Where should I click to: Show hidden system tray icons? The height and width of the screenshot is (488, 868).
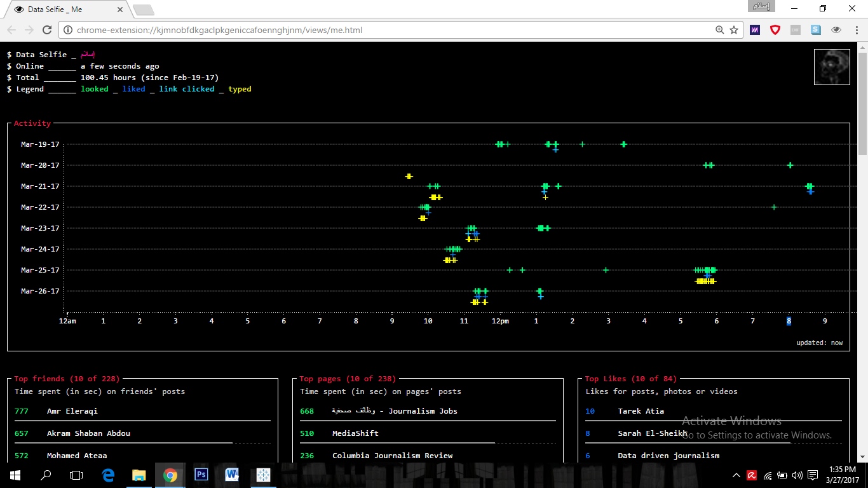(736, 475)
